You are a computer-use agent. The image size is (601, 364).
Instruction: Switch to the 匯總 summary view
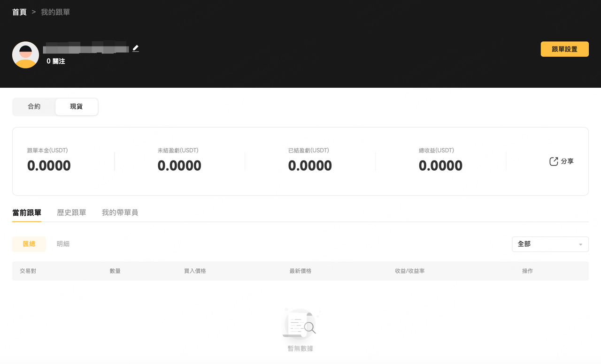point(29,244)
